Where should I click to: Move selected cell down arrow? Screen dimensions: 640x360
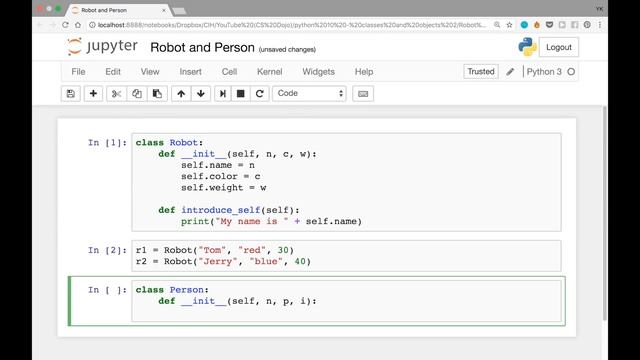(201, 93)
